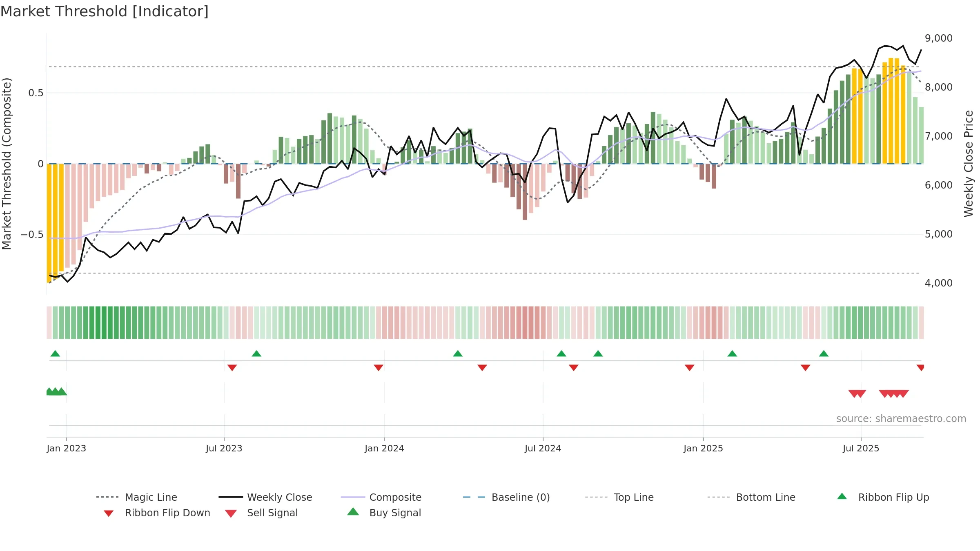Click the Jan 2025 x-axis label
This screenshot has width=980, height=551.
click(x=704, y=448)
